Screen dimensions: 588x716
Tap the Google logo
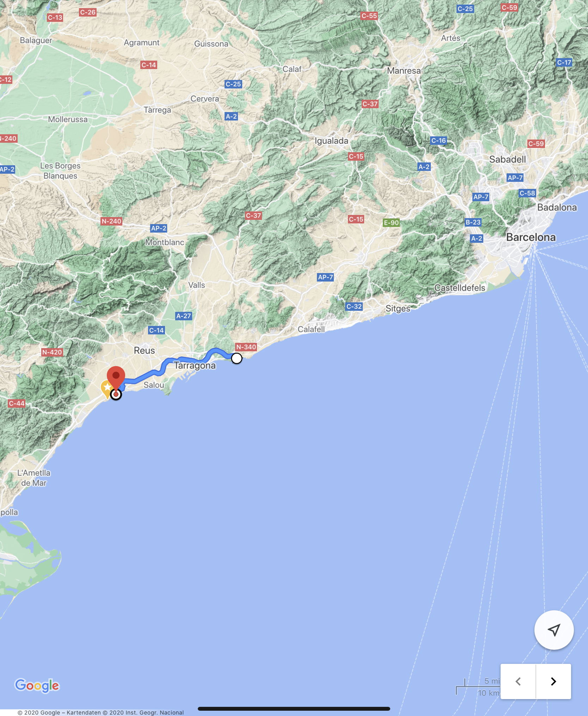[37, 685]
